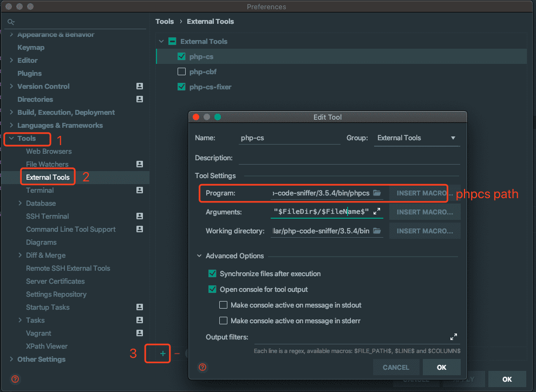
Task: Open the XPath Viewer settings page
Action: (47, 346)
